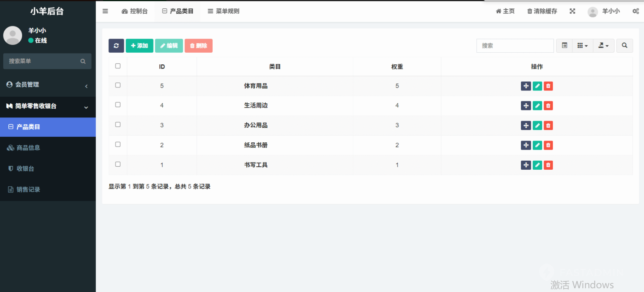Edit the 纸品书册 row with pencil icon

(537, 145)
